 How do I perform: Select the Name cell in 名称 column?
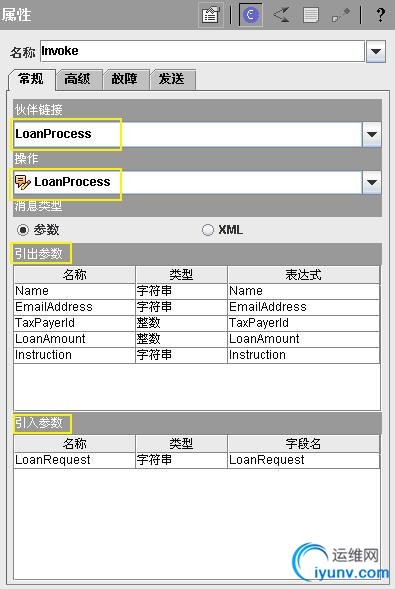coord(74,291)
